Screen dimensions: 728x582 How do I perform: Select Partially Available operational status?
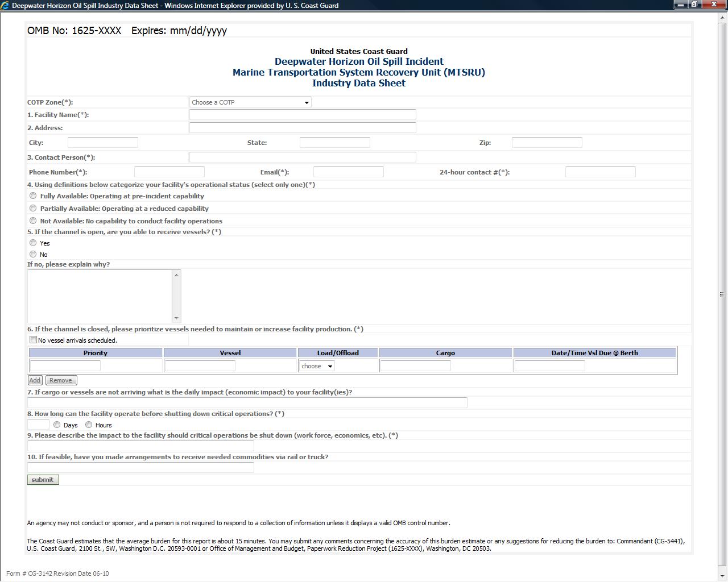(33, 209)
